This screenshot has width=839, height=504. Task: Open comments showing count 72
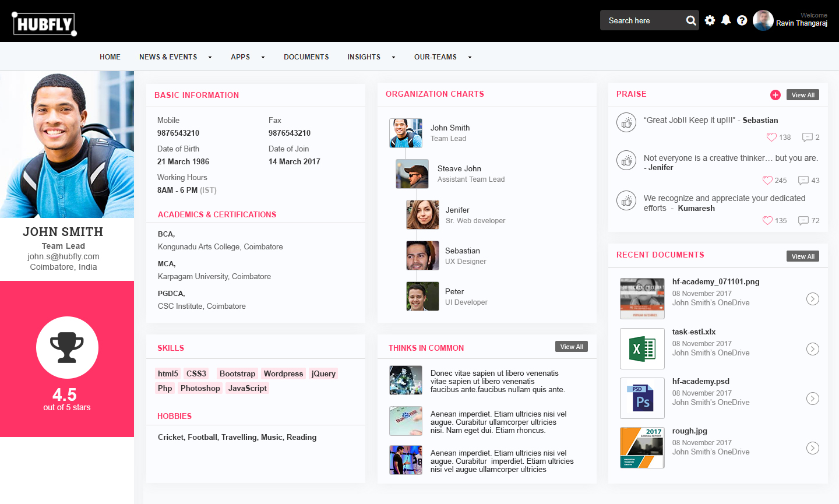click(803, 221)
